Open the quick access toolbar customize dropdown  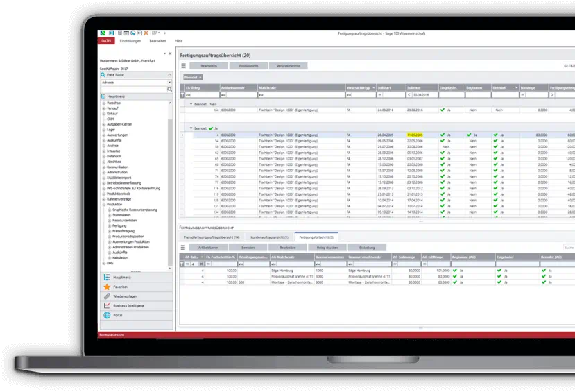(x=164, y=33)
